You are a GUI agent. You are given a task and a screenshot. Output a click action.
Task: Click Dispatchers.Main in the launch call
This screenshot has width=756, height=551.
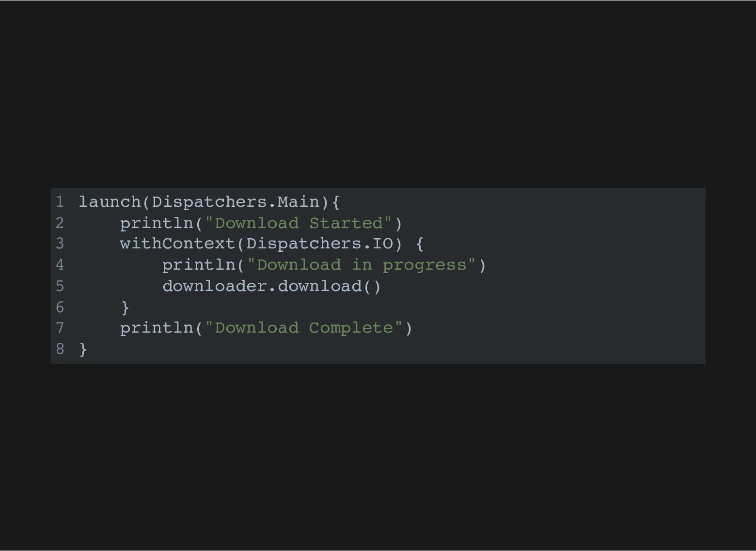pyautogui.click(x=236, y=202)
